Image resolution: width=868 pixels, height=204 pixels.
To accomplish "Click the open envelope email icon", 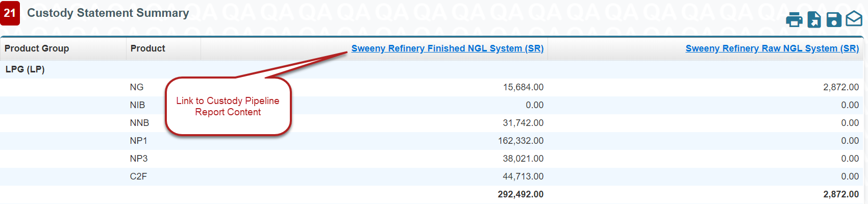I will 854,19.
